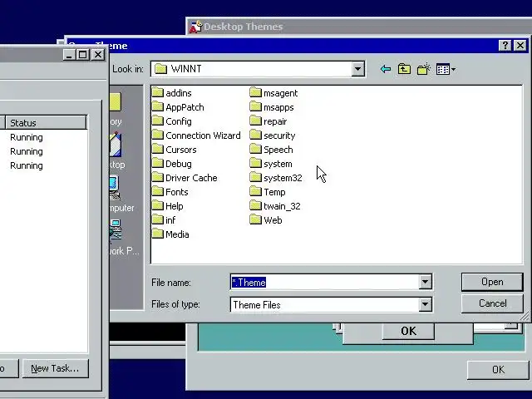
Task: Open My Computer in the places bar
Action: click(x=121, y=194)
